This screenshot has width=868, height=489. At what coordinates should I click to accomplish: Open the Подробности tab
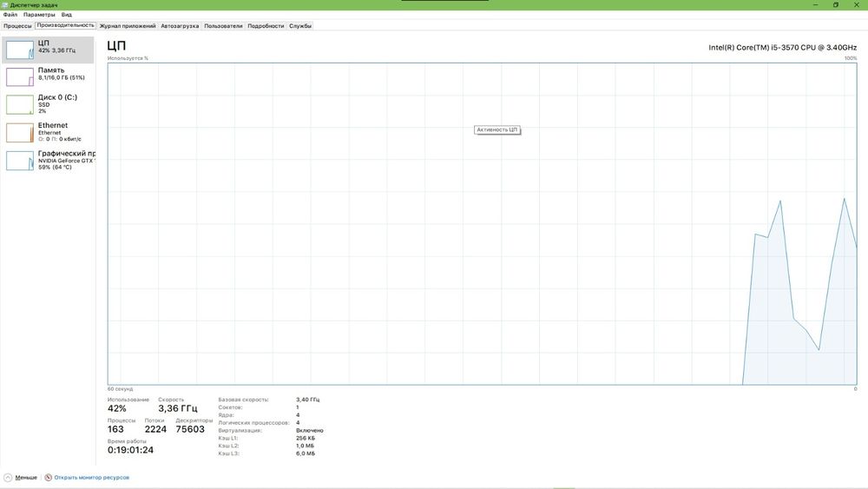click(x=266, y=26)
